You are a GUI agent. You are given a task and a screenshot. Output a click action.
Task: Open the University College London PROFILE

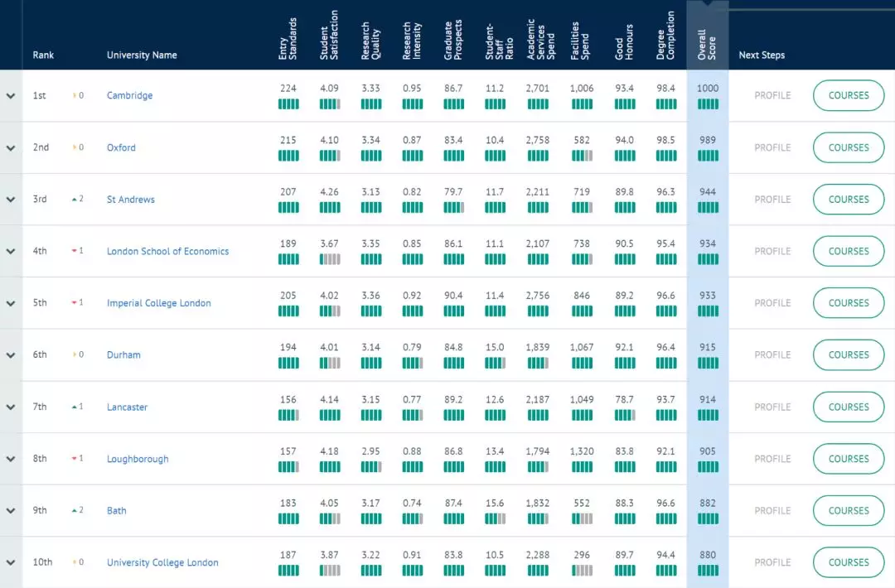tap(772, 562)
